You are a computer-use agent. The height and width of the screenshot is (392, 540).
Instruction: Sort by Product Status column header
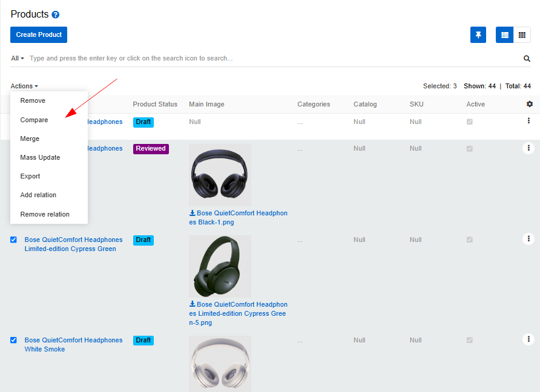(x=155, y=104)
